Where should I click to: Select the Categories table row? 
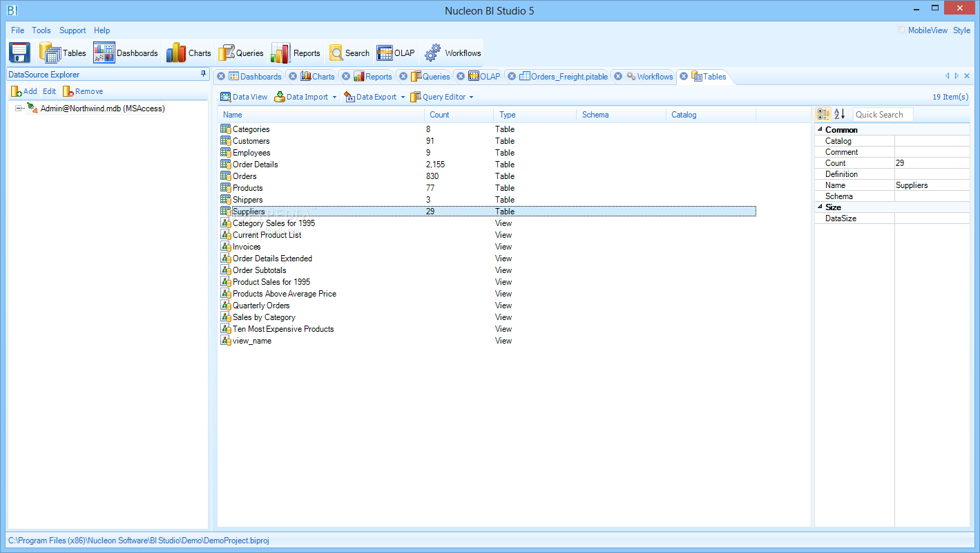pos(487,129)
